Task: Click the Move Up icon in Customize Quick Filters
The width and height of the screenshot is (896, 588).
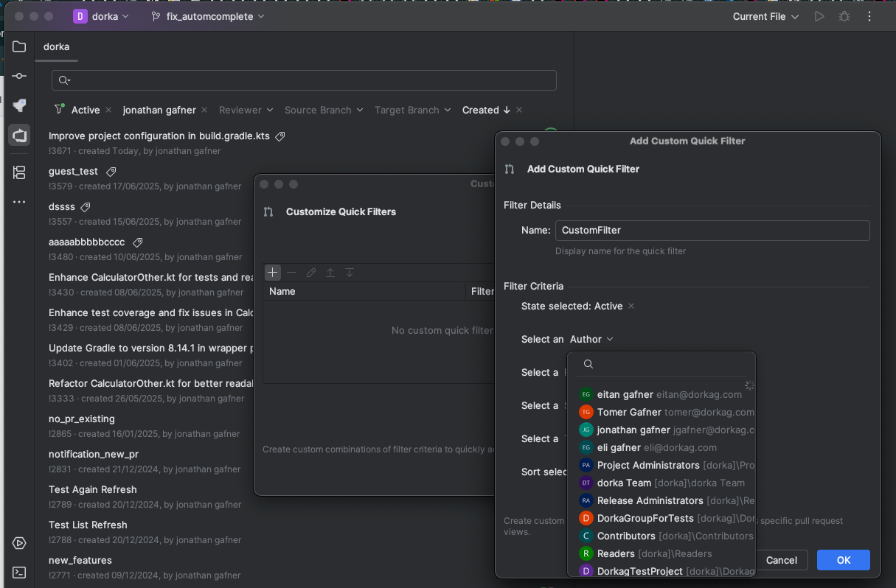Action: point(330,273)
